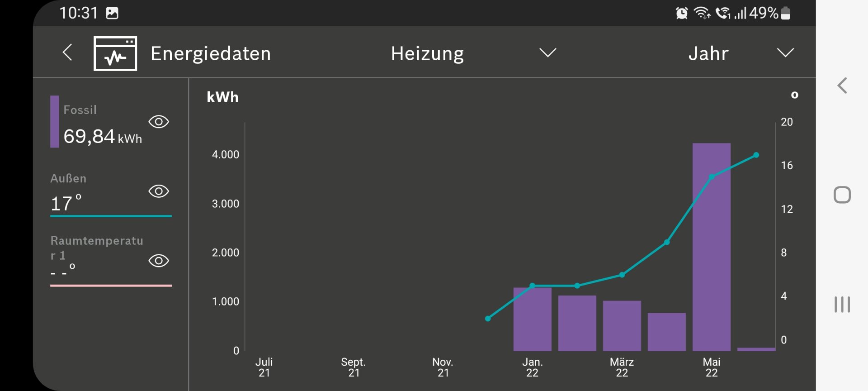This screenshot has height=391, width=868.
Task: Expand the Jahr period dropdown arrow
Action: tap(785, 53)
